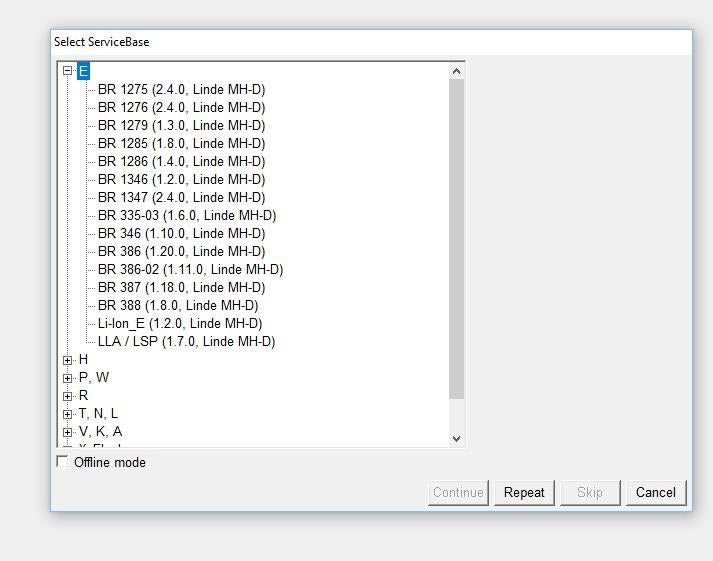Image resolution: width=713 pixels, height=561 pixels.
Task: Click the Cancel button
Action: click(656, 492)
